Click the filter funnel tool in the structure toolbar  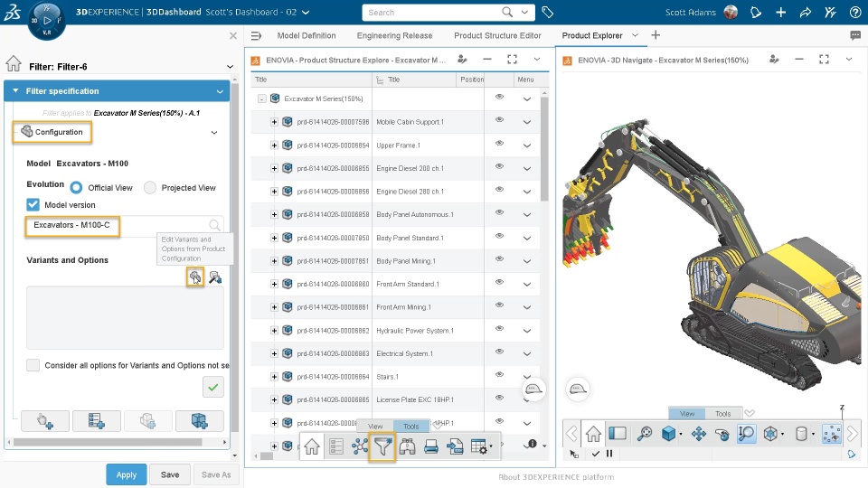coord(382,446)
